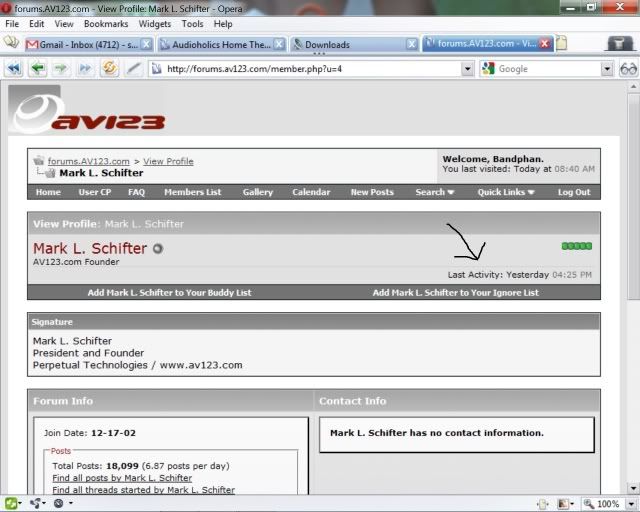Open the File menu

(12, 24)
